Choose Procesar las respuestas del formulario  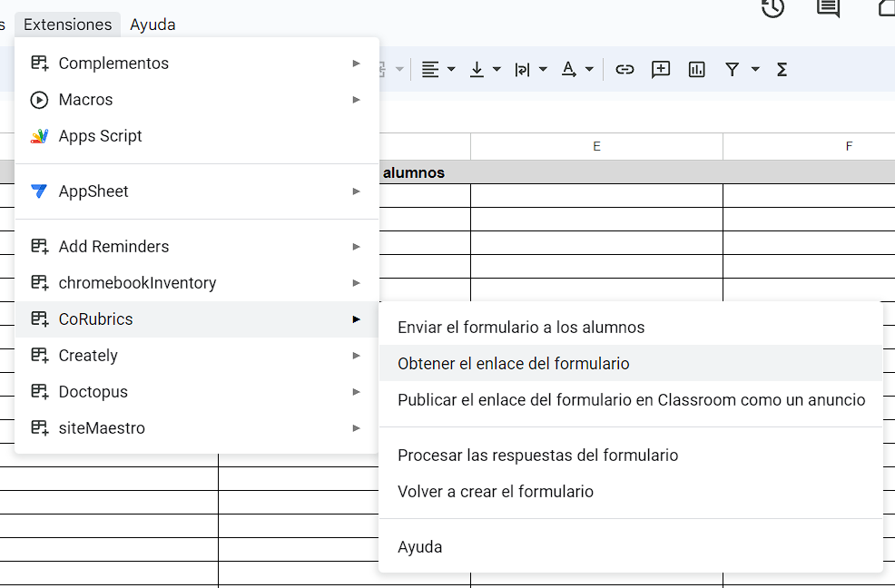click(x=631, y=455)
